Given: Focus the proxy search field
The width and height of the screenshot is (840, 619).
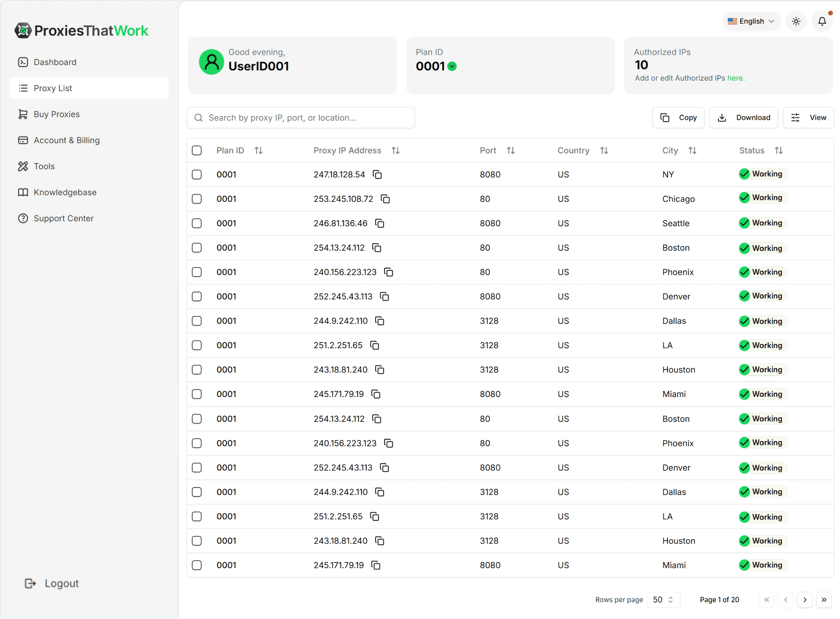Looking at the screenshot, I should 301,118.
